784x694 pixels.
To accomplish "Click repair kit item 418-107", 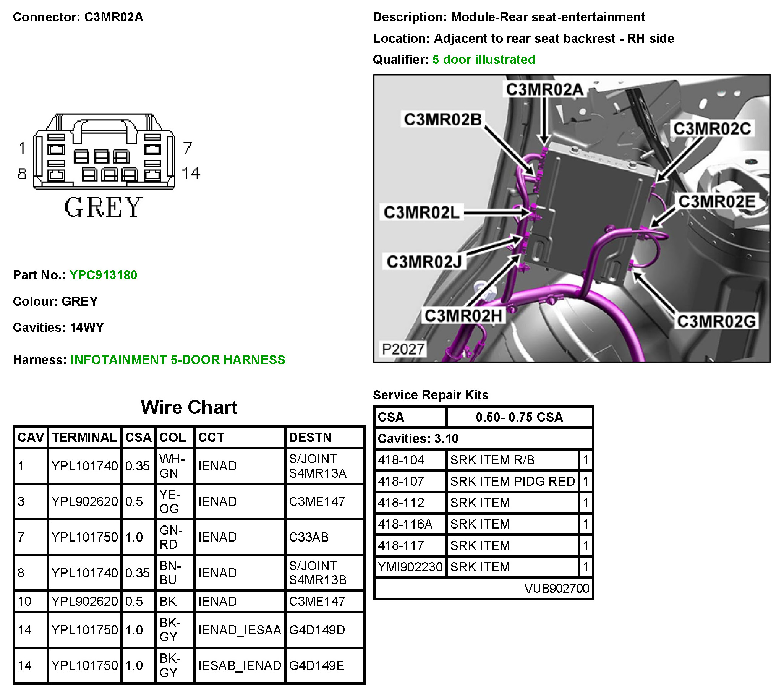I will 401,481.
